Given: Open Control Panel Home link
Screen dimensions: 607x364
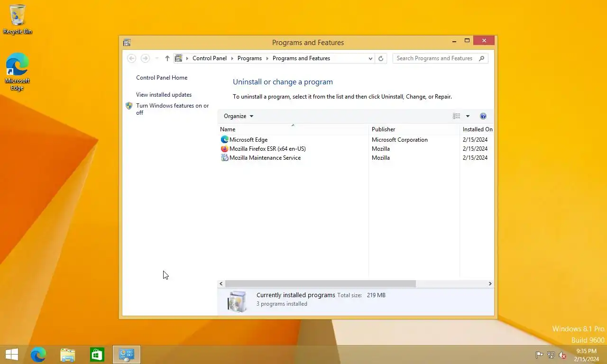Looking at the screenshot, I should click(162, 78).
